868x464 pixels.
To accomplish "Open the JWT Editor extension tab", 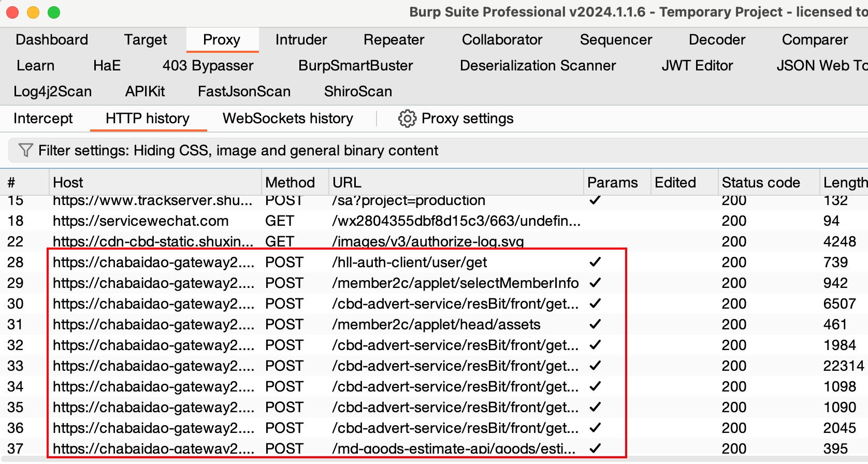I will pos(697,66).
